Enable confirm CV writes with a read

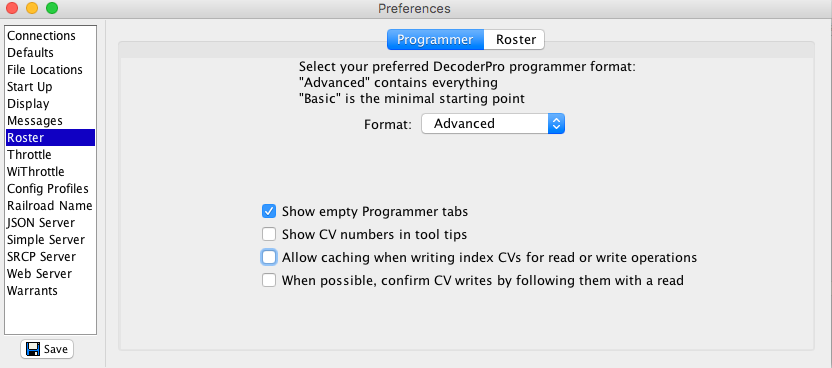pyautogui.click(x=269, y=280)
